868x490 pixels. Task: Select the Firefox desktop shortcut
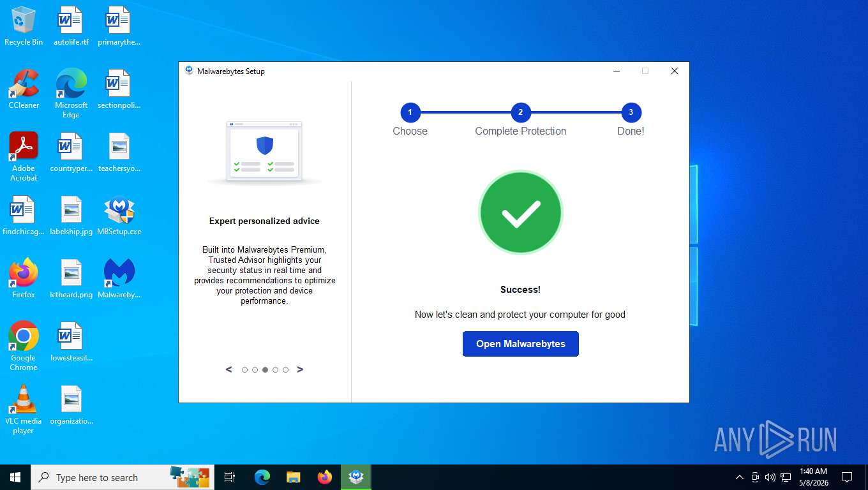pos(24,279)
